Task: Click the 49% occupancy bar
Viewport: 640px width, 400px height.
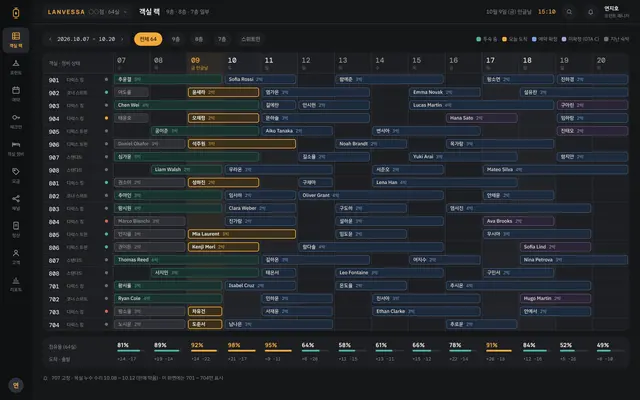Action: pos(610,351)
